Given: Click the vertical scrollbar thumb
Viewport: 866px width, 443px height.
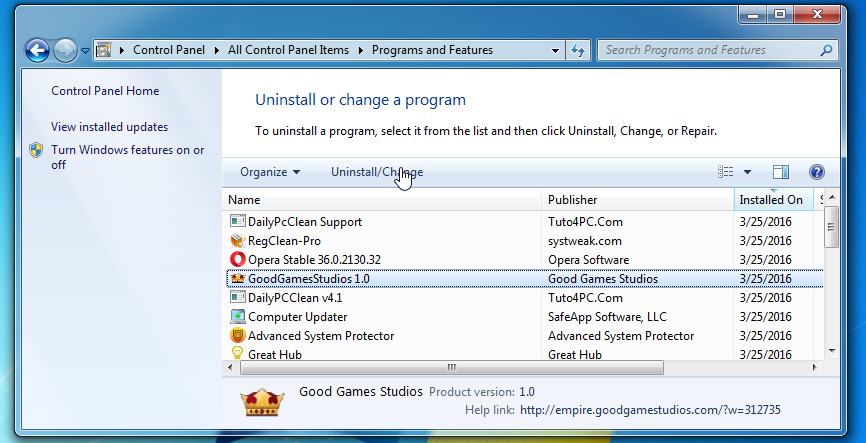Looking at the screenshot, I should 831,226.
